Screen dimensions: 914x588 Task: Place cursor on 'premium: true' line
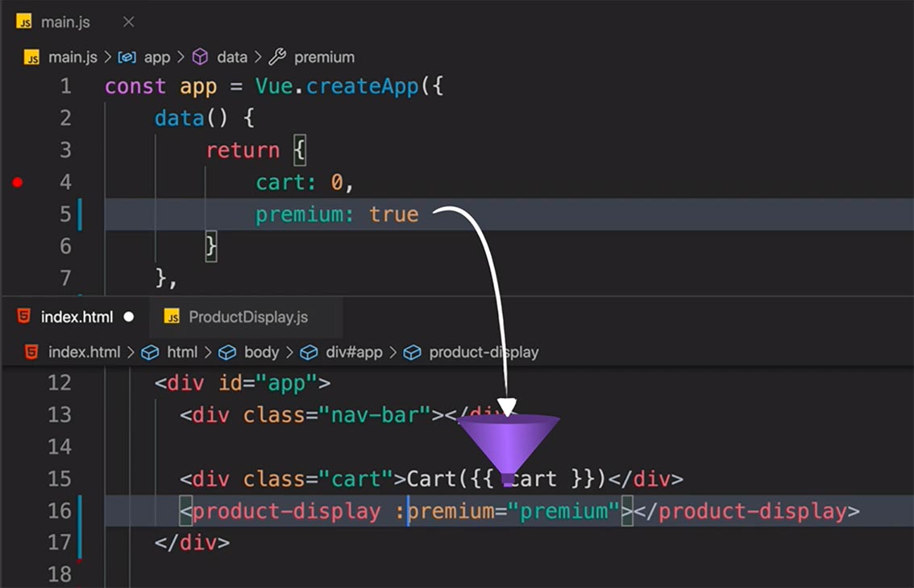point(337,214)
